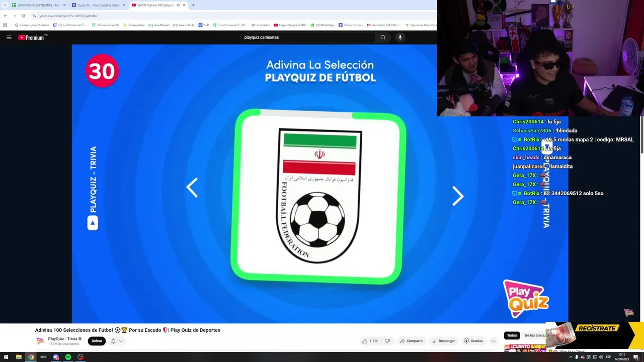This screenshot has width=644, height=362.
Task: Open Spotify from the taskbar
Action: (68, 357)
